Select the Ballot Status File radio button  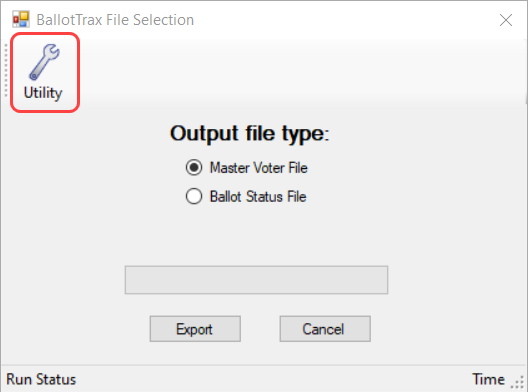(x=194, y=196)
